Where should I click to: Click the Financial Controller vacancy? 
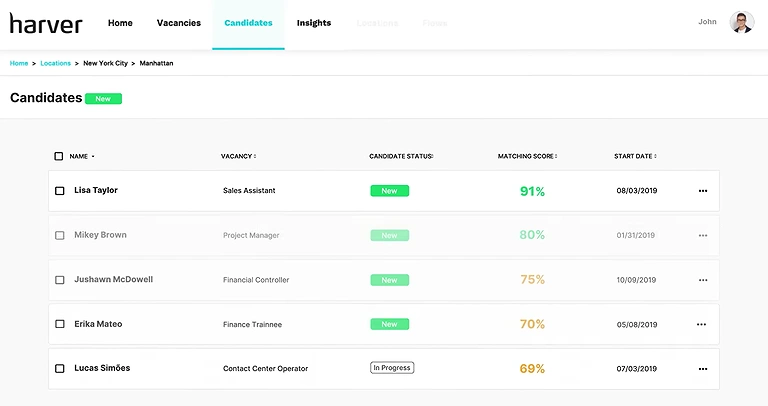(256, 280)
